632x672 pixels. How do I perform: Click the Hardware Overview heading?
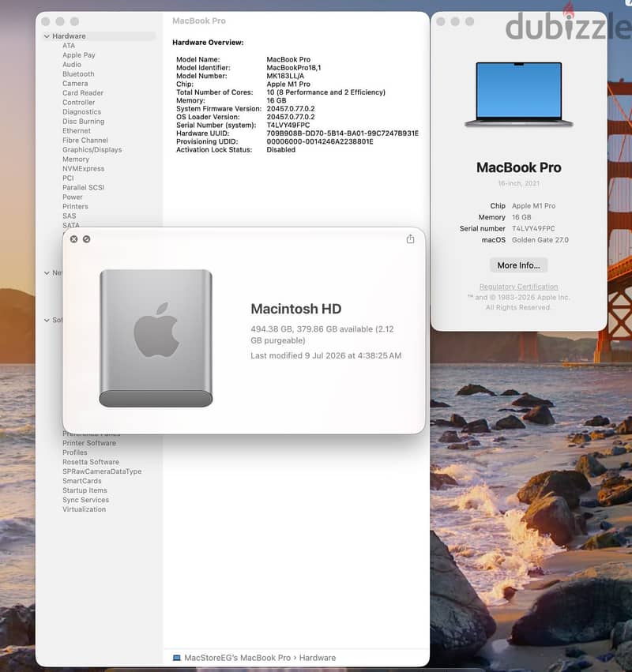[x=208, y=43]
